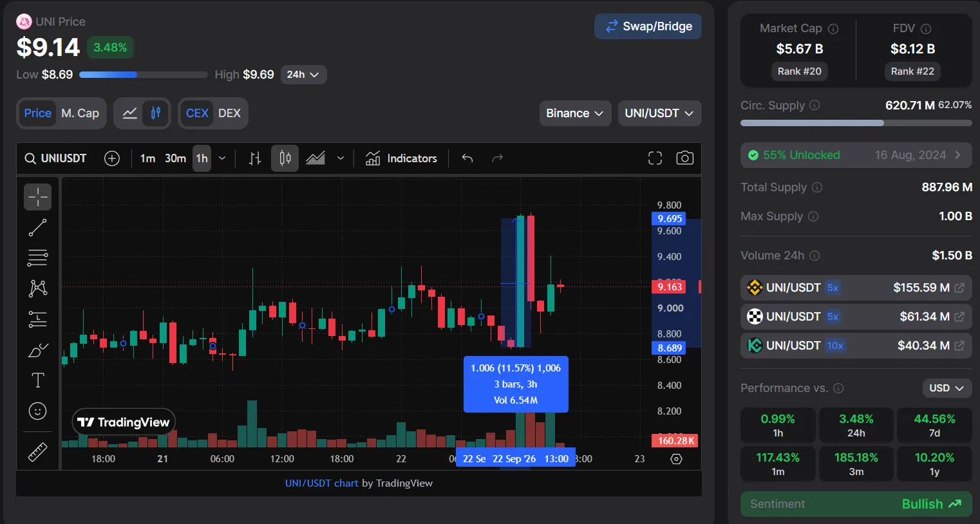The height and width of the screenshot is (524, 980).
Task: Toggle simple line chart mode
Action: (129, 113)
